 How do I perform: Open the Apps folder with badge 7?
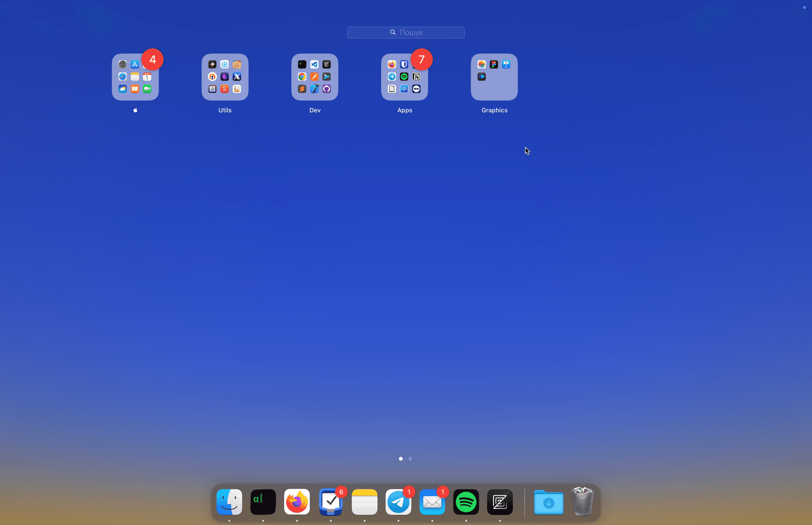point(404,77)
